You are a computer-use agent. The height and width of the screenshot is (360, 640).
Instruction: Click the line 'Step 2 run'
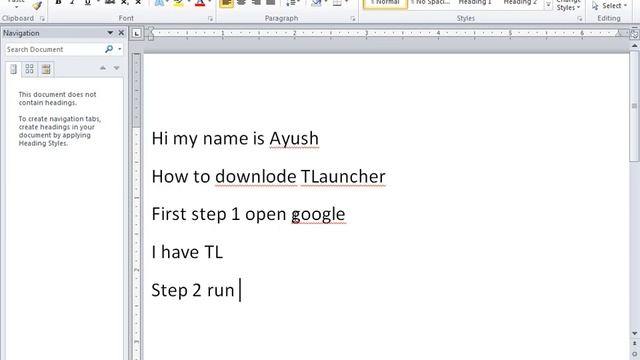[193, 290]
